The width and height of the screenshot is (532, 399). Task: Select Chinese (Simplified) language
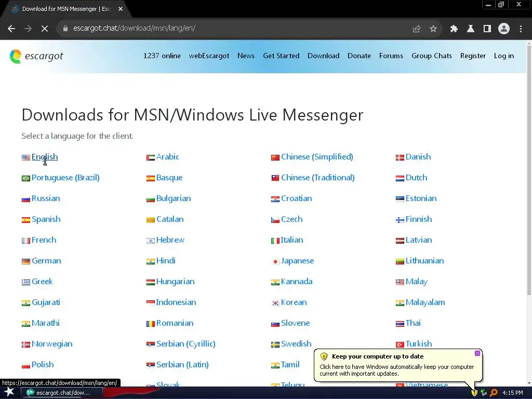[x=317, y=157]
